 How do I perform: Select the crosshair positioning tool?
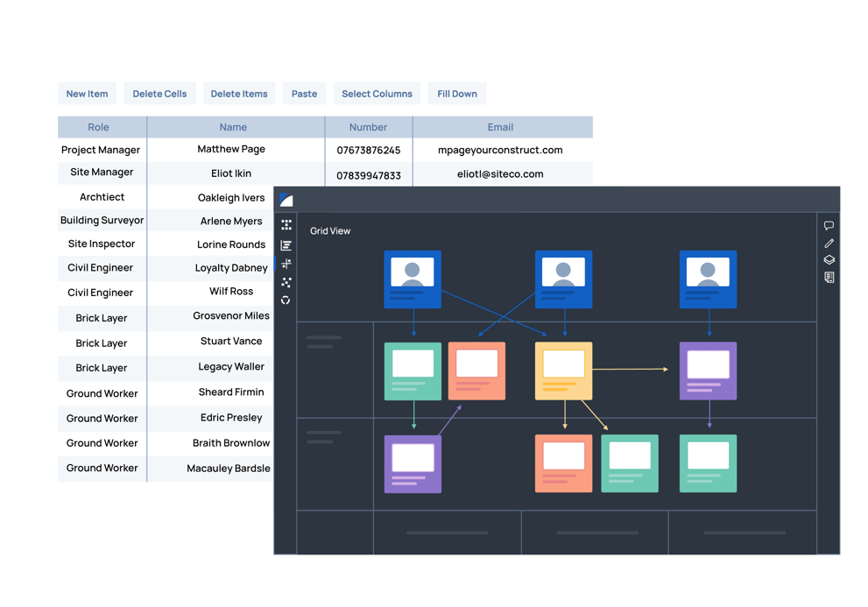(x=286, y=264)
